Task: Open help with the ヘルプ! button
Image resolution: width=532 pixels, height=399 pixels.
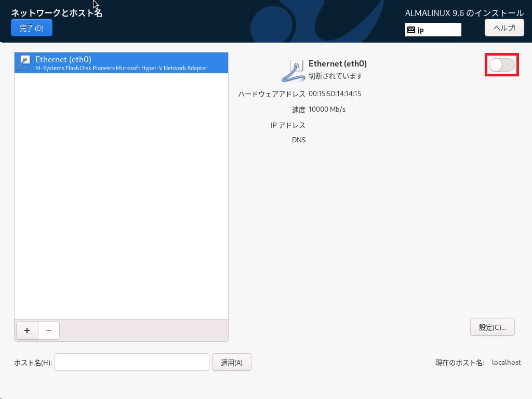Action: [x=504, y=28]
